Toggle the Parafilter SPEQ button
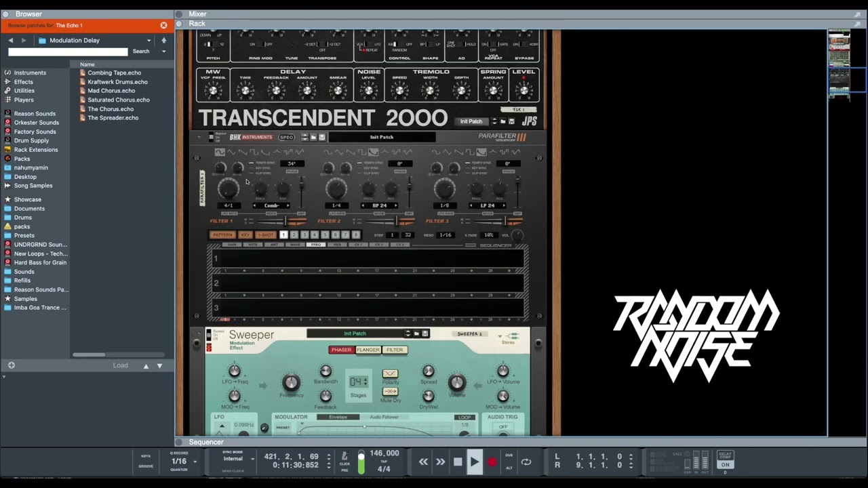 pos(286,137)
